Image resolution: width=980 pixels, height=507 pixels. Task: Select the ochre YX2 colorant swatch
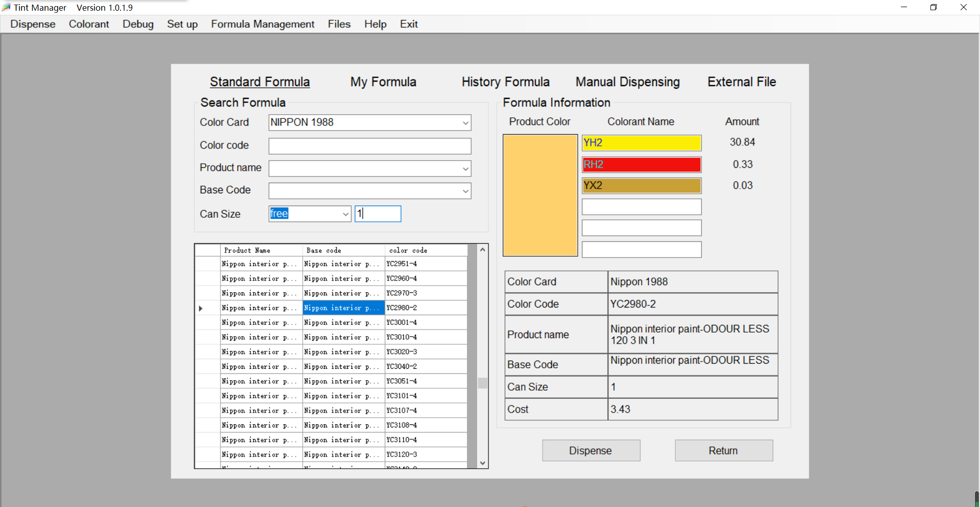[x=642, y=185]
